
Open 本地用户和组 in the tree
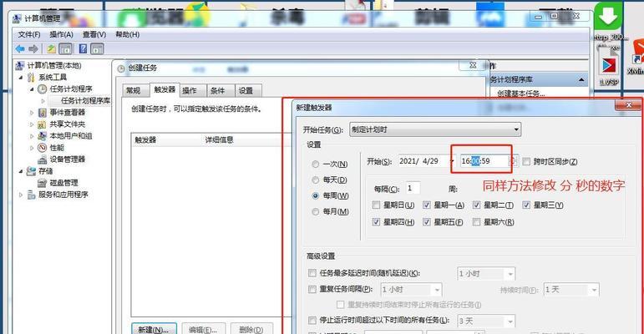[x=71, y=135]
